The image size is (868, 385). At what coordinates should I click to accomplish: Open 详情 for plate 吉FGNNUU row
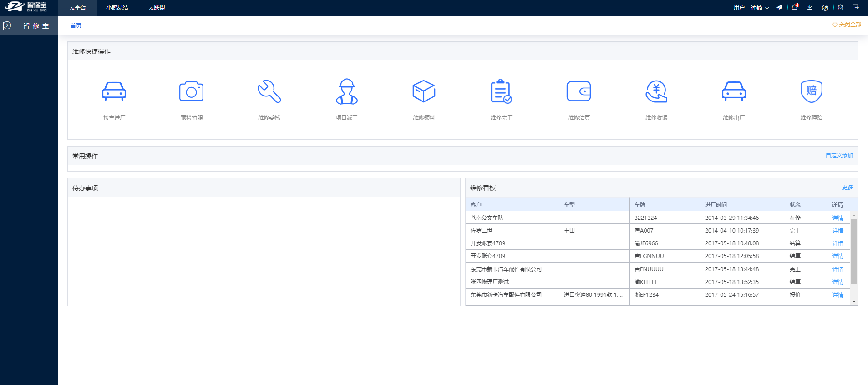point(838,256)
